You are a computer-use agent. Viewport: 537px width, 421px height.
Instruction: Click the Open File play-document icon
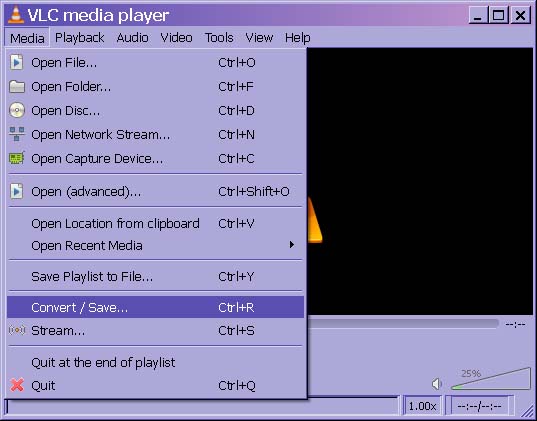pyautogui.click(x=16, y=63)
